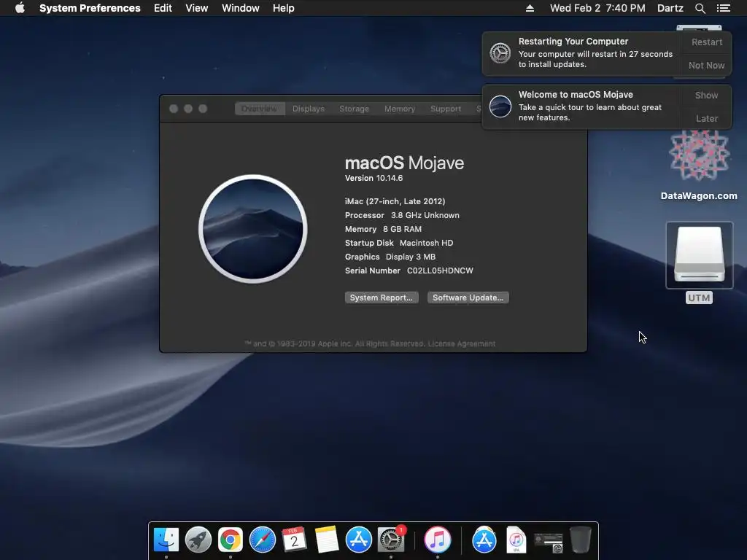Open the Window menu
747x560 pixels.
tap(241, 8)
